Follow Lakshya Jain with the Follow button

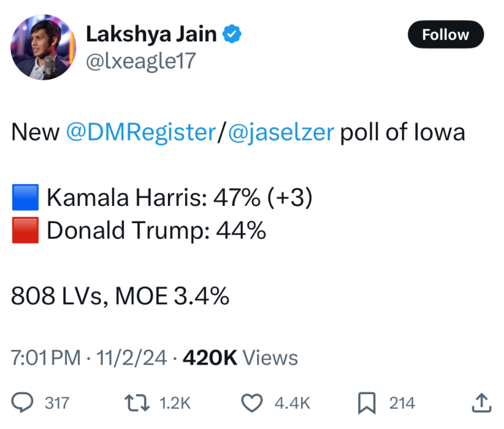(x=445, y=35)
